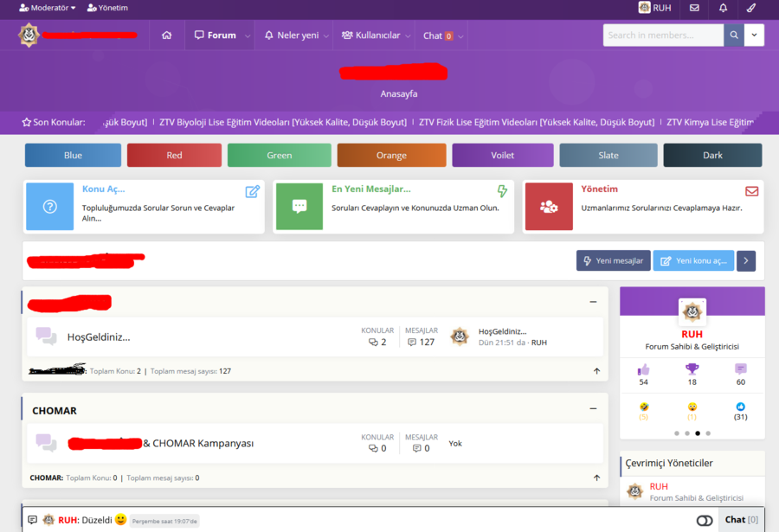Open the Moderatör dropdown menu

(48, 8)
